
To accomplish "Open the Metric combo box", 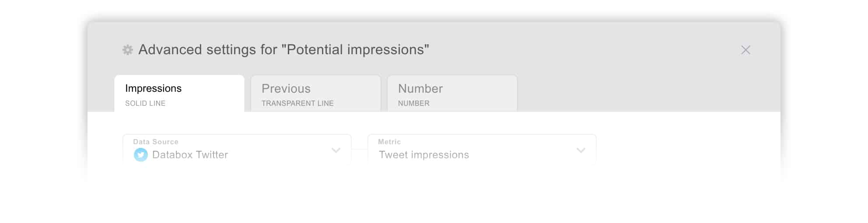I will click(482, 149).
